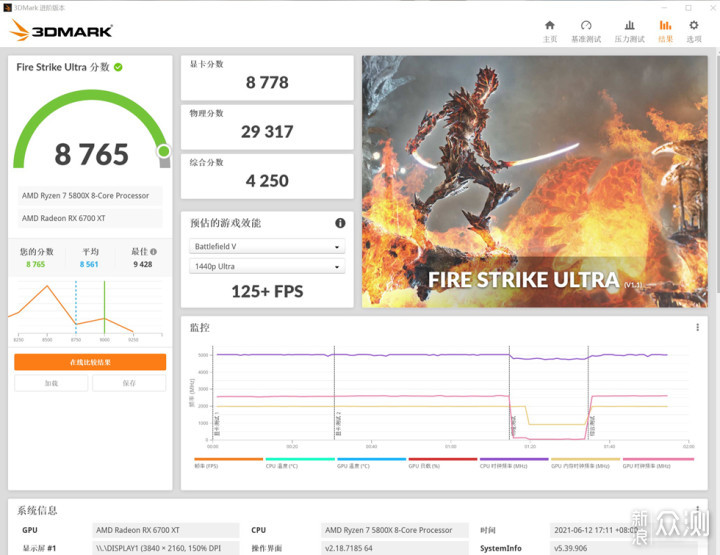
Task: Click the green knob on the score gauge
Action: pos(164,151)
